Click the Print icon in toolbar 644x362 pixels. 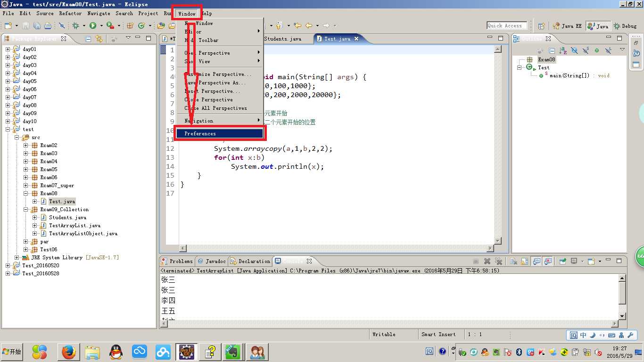pos(48,25)
